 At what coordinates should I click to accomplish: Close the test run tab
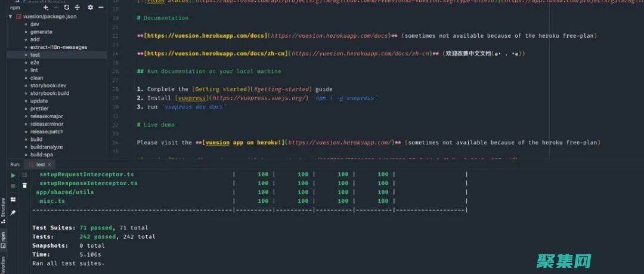tap(51, 164)
